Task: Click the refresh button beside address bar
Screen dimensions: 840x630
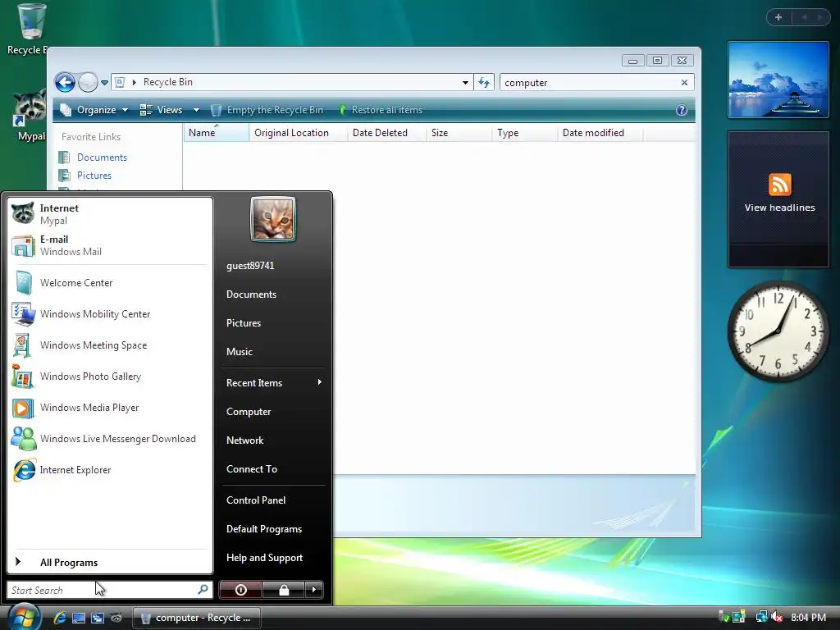Action: [484, 83]
